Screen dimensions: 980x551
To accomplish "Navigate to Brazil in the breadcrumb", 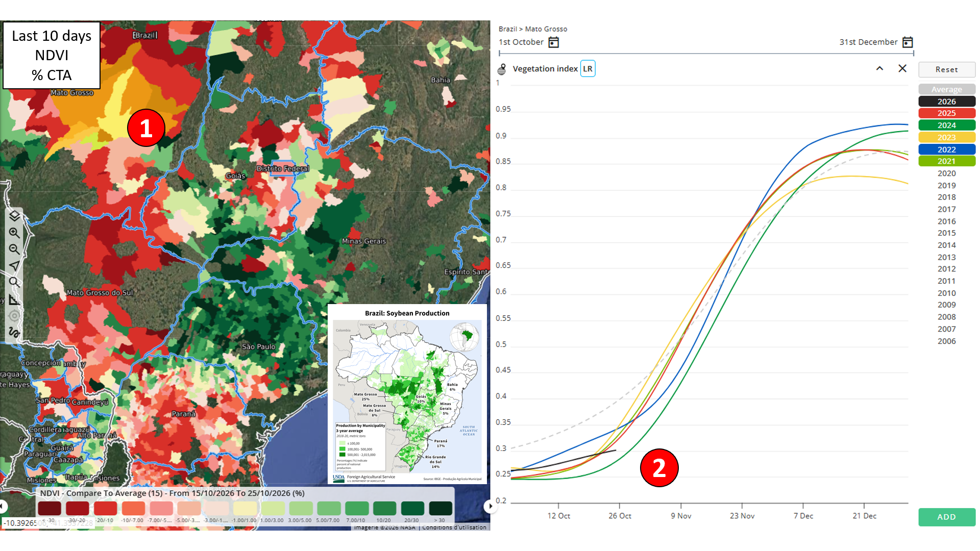I will 507,29.
